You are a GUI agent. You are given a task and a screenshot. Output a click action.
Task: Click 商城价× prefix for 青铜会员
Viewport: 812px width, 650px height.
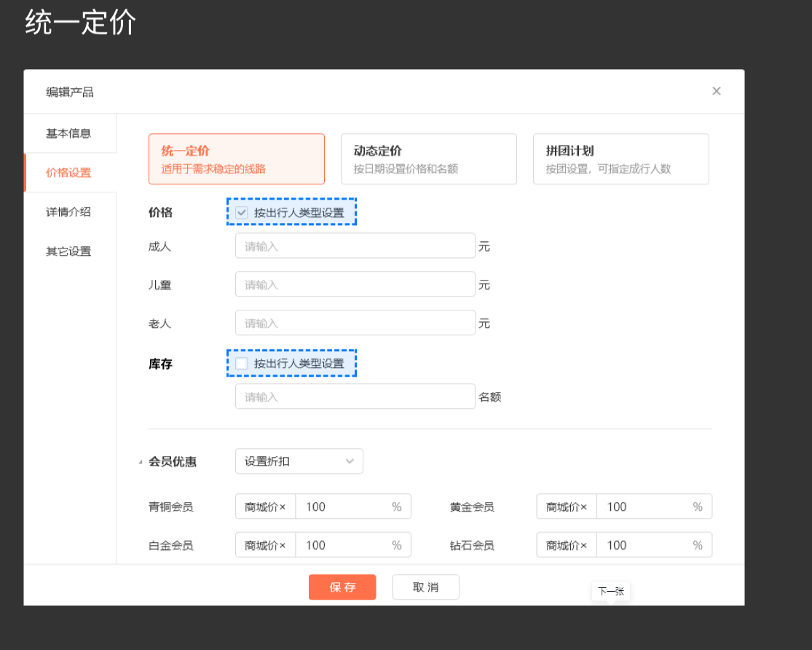coord(265,506)
